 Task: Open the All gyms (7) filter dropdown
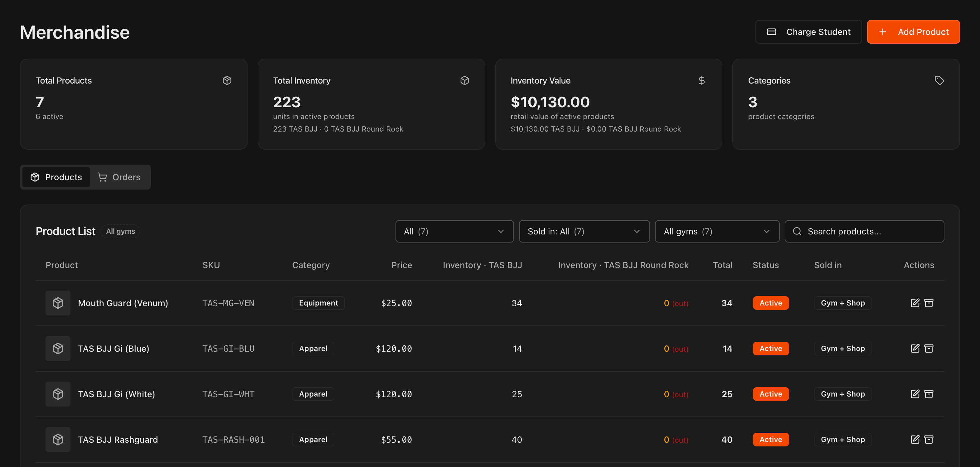pyautogui.click(x=717, y=231)
